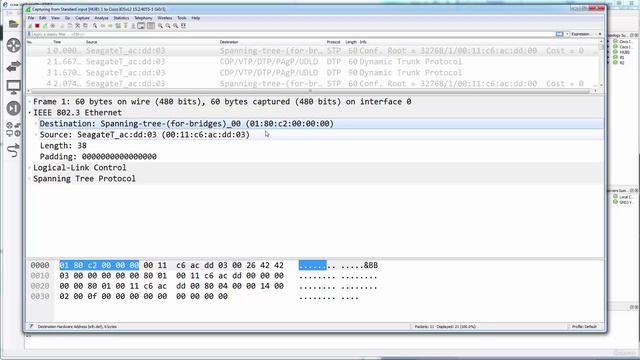Image resolution: width=640 pixels, height=360 pixels.
Task: Browse all devices in GNS3 sidebar
Action: [x=13, y=129]
